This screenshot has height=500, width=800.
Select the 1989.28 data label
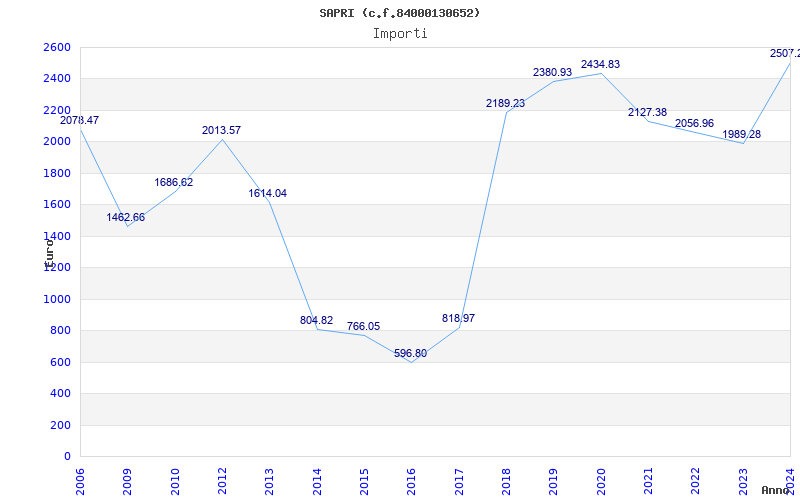coord(741,134)
